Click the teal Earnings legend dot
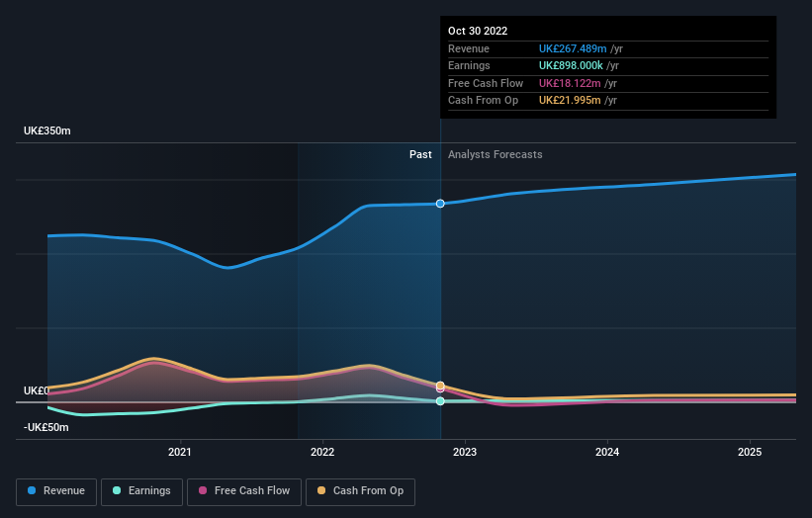The width and height of the screenshot is (812, 518). pos(117,490)
